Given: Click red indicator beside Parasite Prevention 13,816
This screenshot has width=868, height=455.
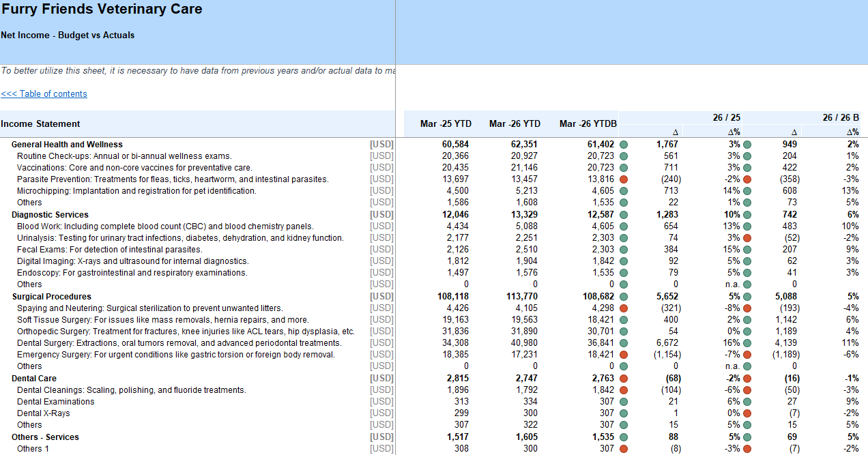Looking at the screenshot, I should coord(624,179).
